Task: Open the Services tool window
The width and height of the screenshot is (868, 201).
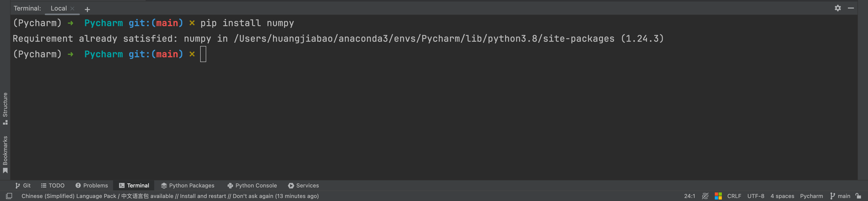Action: pos(303,185)
